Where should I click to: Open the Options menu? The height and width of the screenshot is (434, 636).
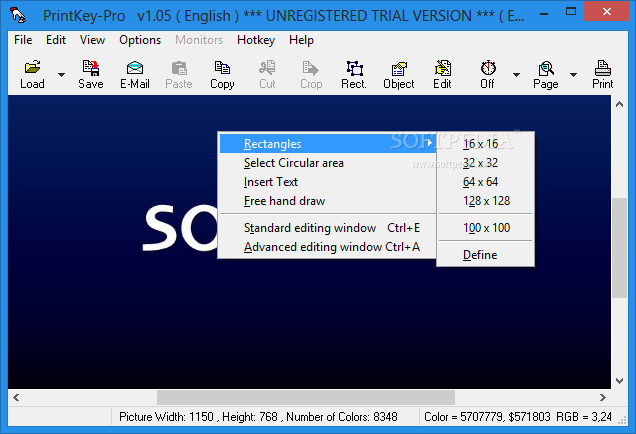click(140, 40)
